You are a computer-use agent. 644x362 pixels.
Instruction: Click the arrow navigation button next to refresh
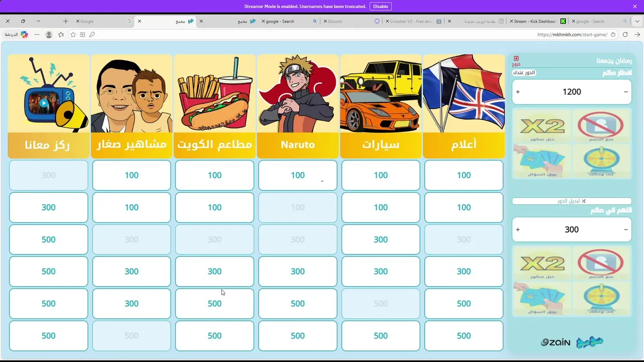[x=637, y=35]
